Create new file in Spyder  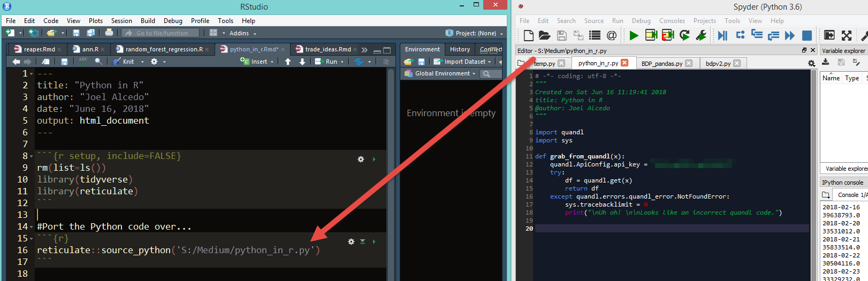pyautogui.click(x=529, y=35)
